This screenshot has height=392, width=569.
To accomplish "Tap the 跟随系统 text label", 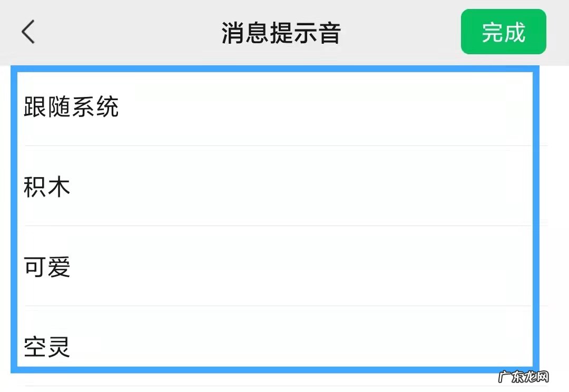I will (72, 108).
